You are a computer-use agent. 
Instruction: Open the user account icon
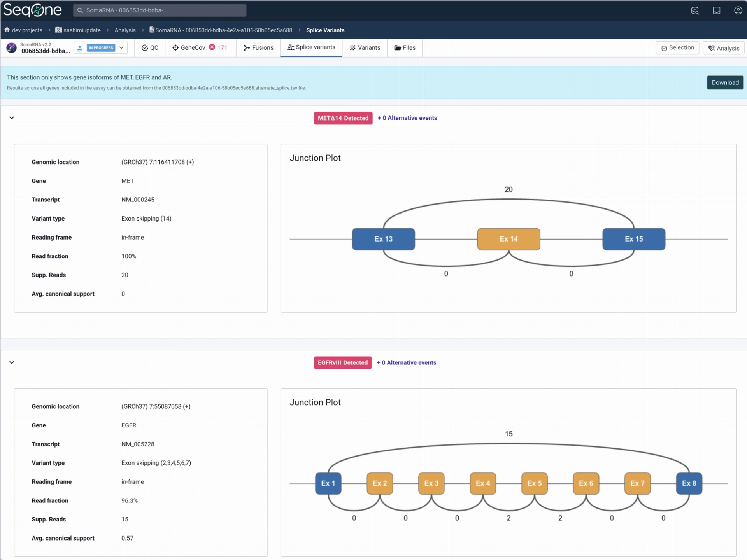738,10
